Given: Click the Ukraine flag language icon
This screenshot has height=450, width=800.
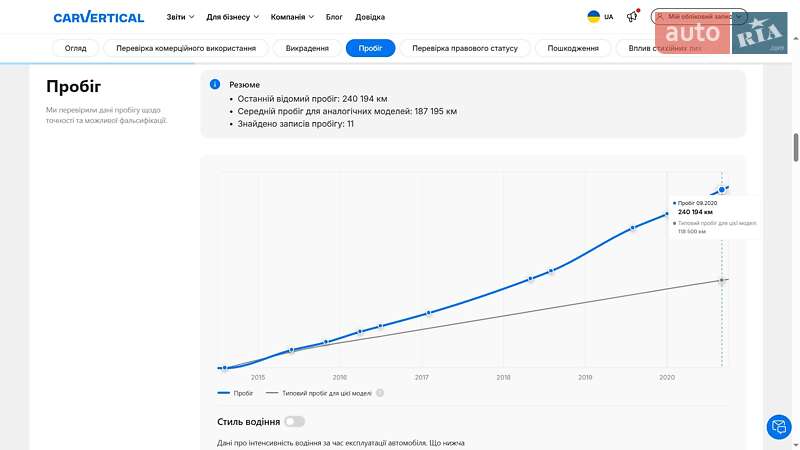Looking at the screenshot, I should coord(593,17).
